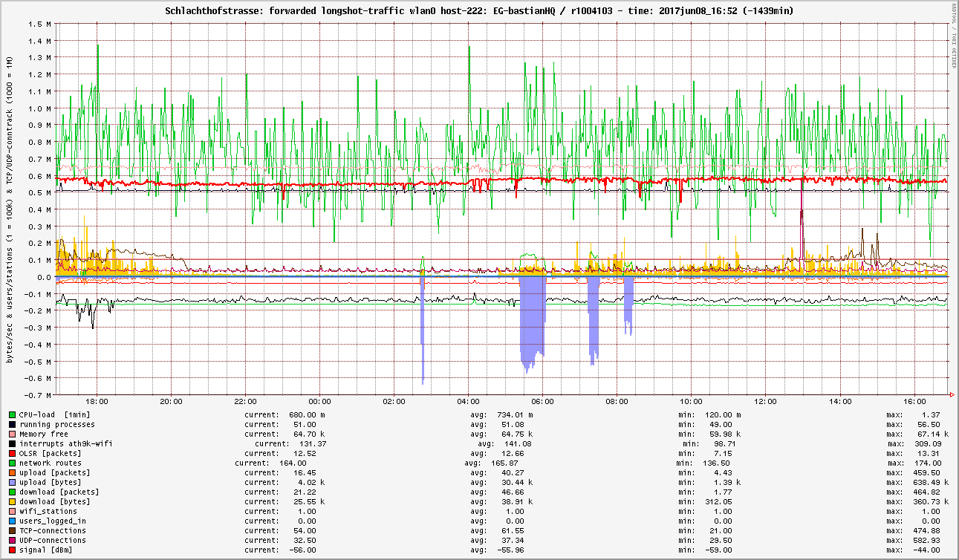Viewport: 959px width, 560px height.
Task: Select the running processes max value 56.50
Action: [928, 424]
